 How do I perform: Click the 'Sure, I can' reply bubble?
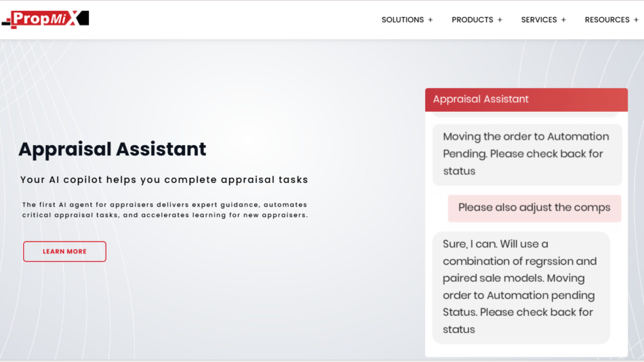(521, 287)
